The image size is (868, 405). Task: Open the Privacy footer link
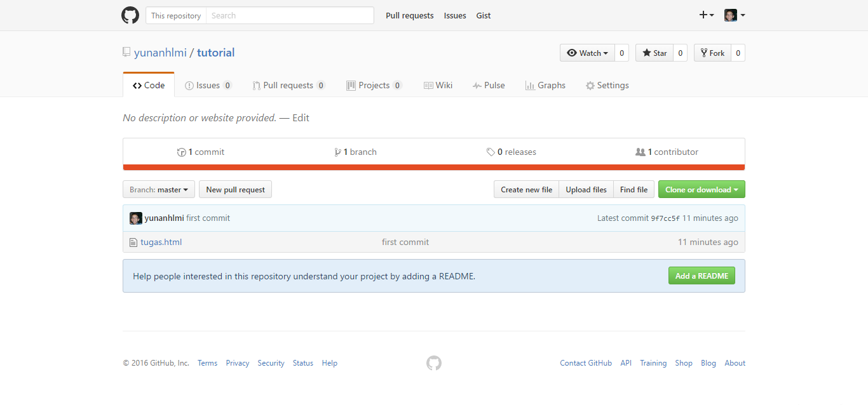click(x=237, y=363)
